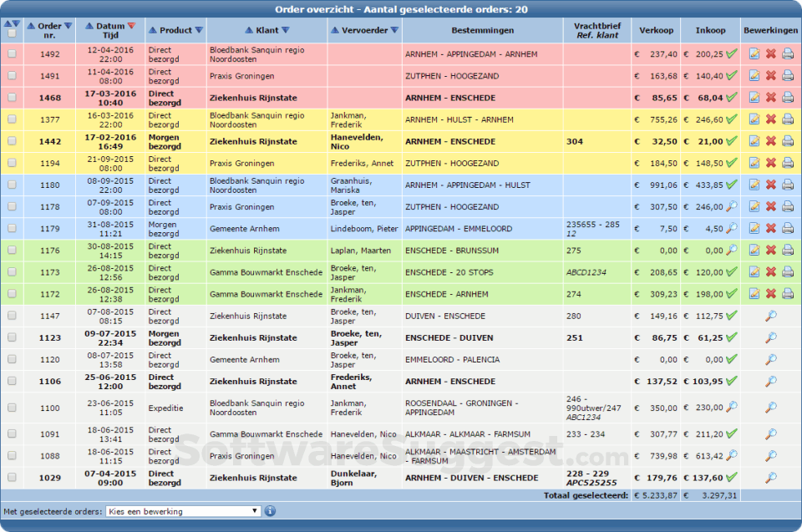Print order 1468 via the printer icon
Image resolution: width=802 pixels, height=532 pixels.
(788, 98)
